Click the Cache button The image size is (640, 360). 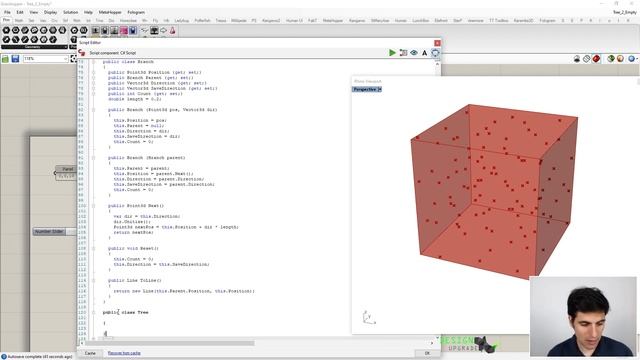point(90,353)
